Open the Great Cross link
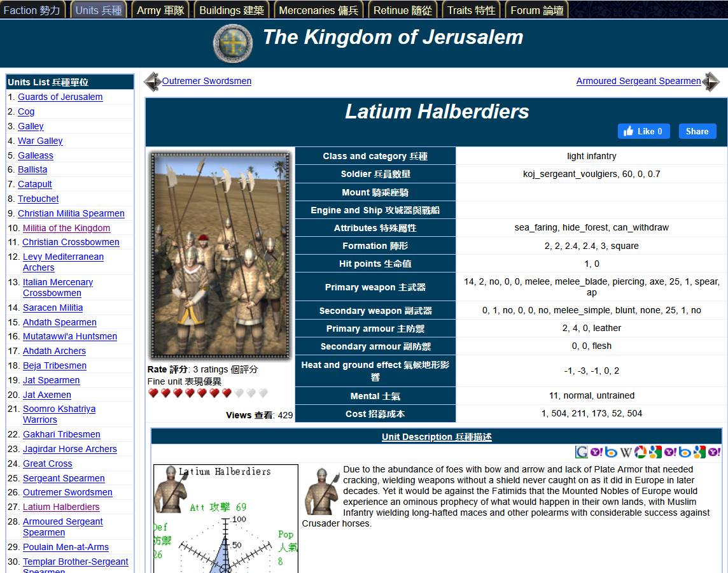 [x=48, y=464]
